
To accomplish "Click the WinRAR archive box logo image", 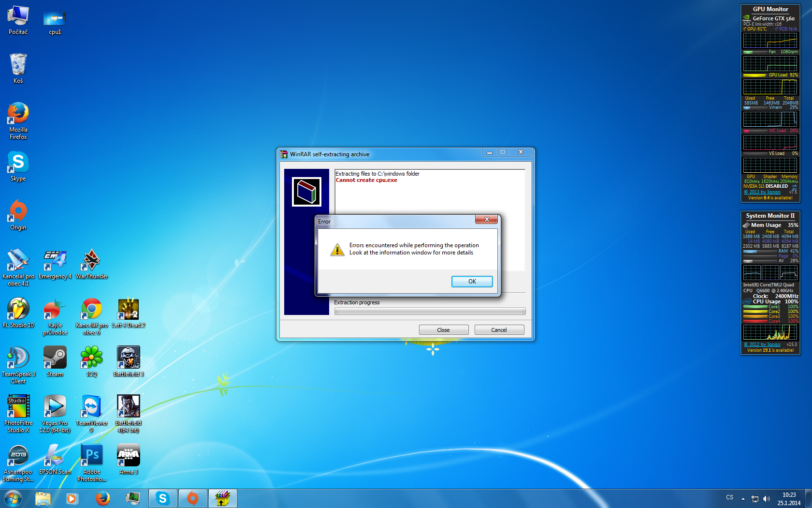I will pos(306,192).
